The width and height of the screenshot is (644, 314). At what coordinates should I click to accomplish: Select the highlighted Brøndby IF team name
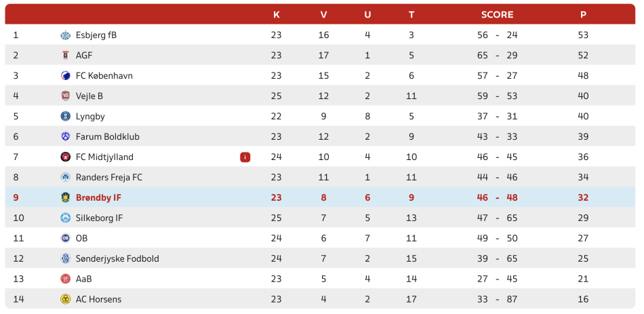coord(98,197)
